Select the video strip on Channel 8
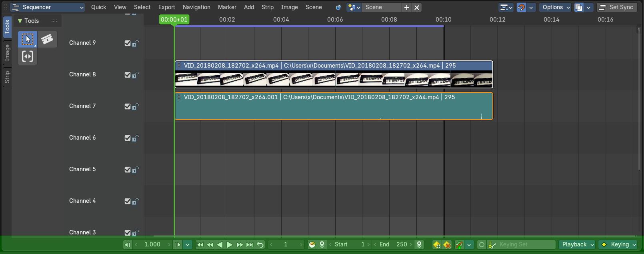The width and height of the screenshot is (644, 254). [334, 74]
